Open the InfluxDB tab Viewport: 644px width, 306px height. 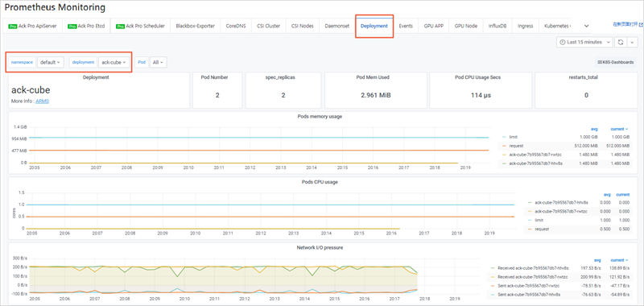pos(497,26)
